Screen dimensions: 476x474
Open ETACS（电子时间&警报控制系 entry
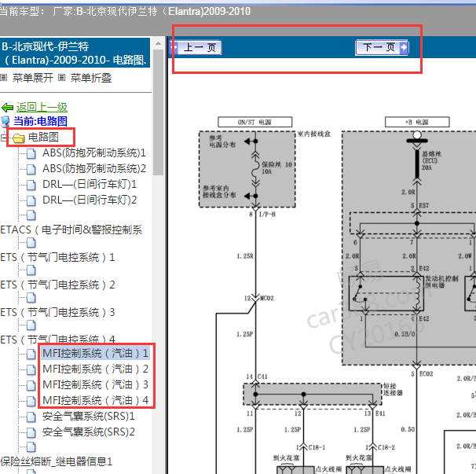71,230
